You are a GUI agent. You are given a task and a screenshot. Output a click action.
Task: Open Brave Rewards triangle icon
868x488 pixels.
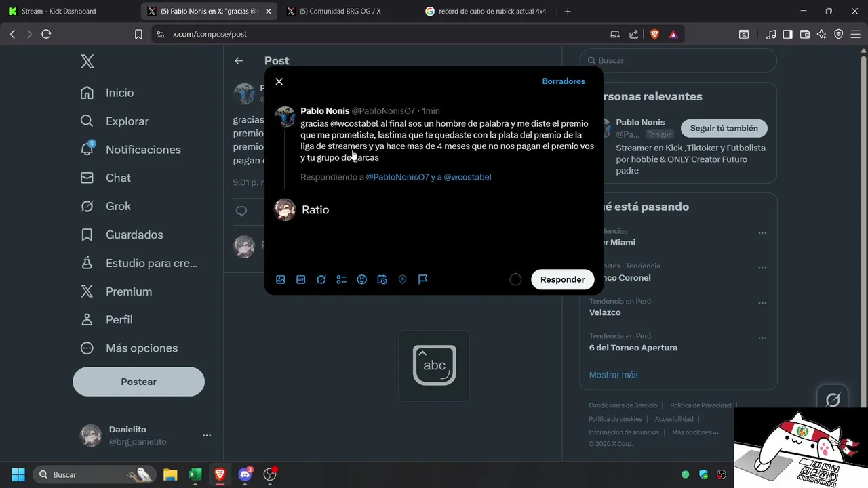click(673, 34)
